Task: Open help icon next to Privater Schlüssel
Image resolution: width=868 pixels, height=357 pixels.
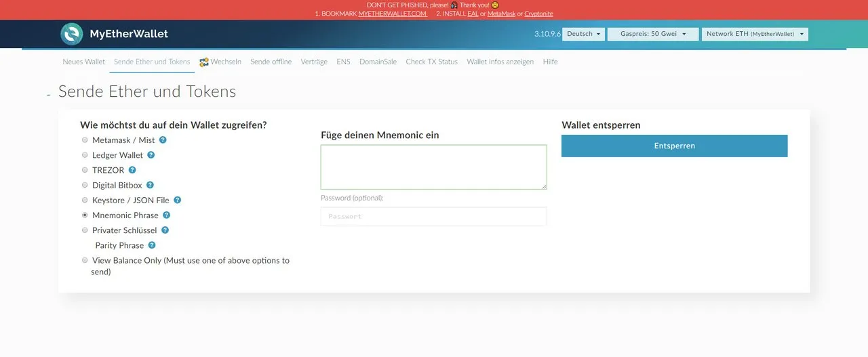Action: pos(165,230)
